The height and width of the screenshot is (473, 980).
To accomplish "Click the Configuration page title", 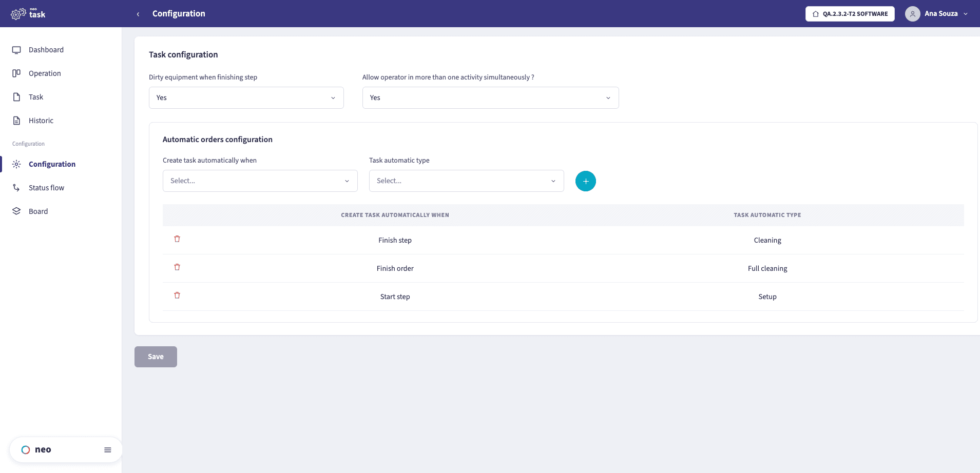I will point(179,14).
